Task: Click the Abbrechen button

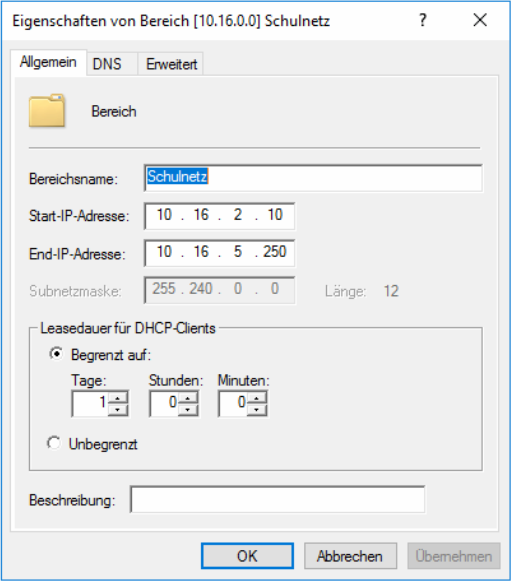Action: click(x=350, y=556)
